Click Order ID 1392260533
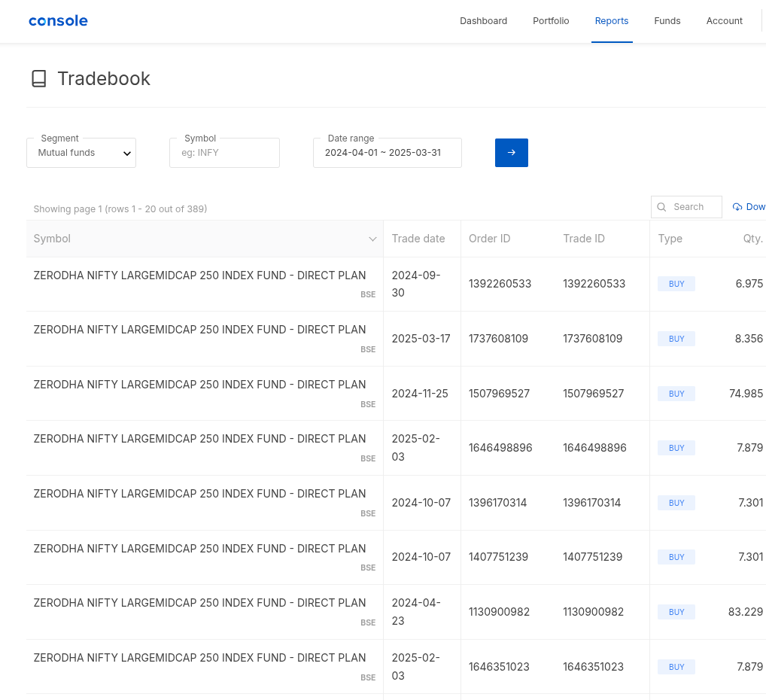The height and width of the screenshot is (700, 766). pos(500,284)
